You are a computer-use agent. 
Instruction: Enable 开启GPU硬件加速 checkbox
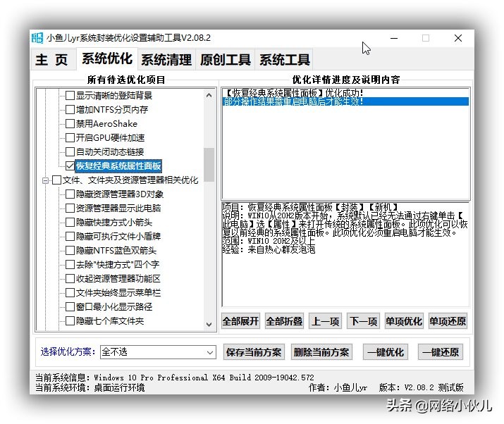[x=70, y=138]
